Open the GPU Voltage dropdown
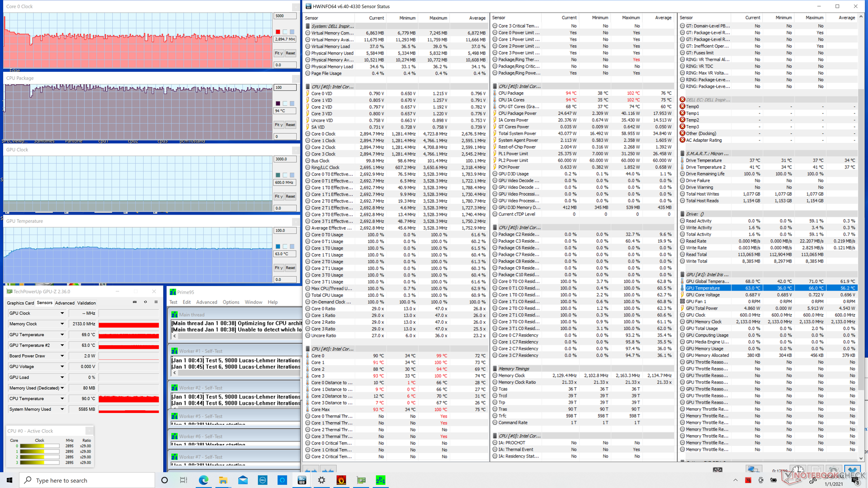This screenshot has width=868, height=488. [x=62, y=366]
